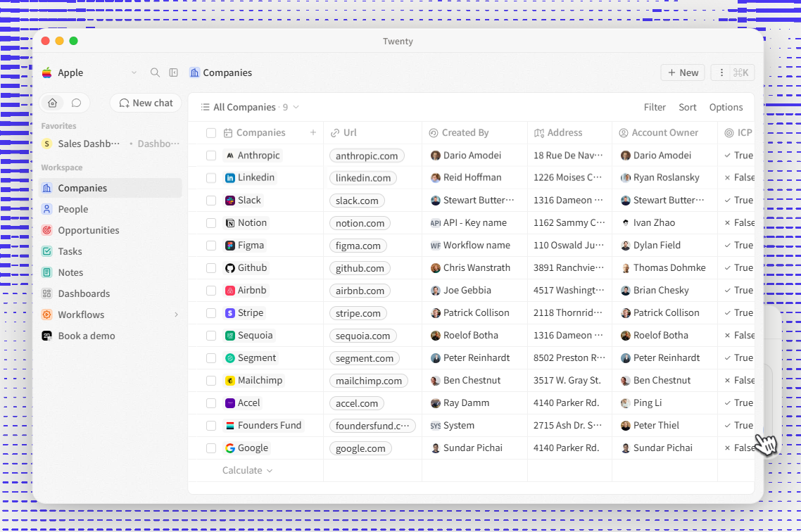Go to People in the sidebar

pyautogui.click(x=111, y=209)
